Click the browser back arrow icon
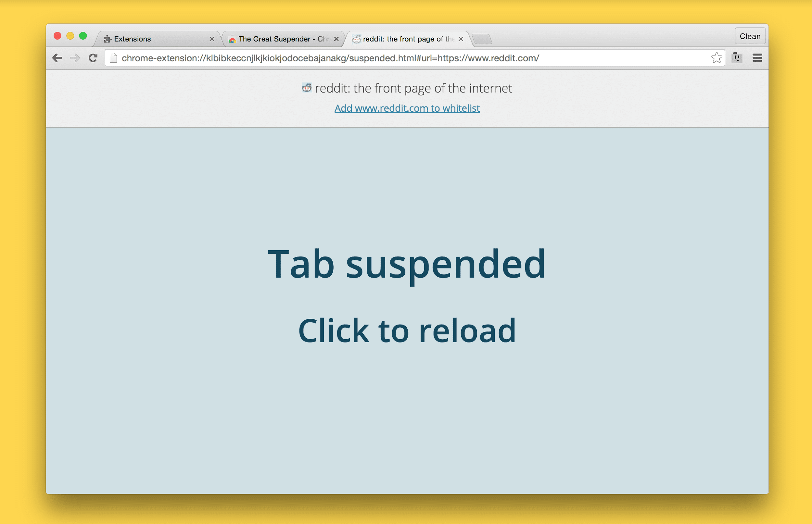This screenshot has width=812, height=524. pos(58,58)
